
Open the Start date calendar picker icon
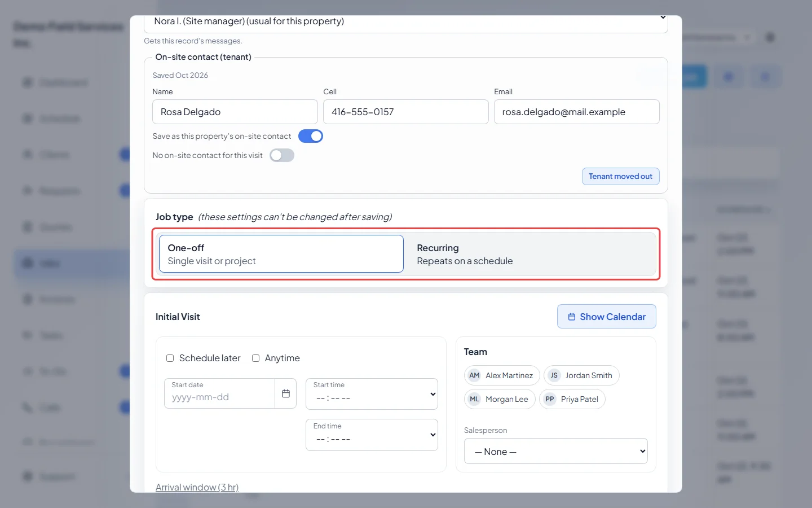(x=286, y=393)
